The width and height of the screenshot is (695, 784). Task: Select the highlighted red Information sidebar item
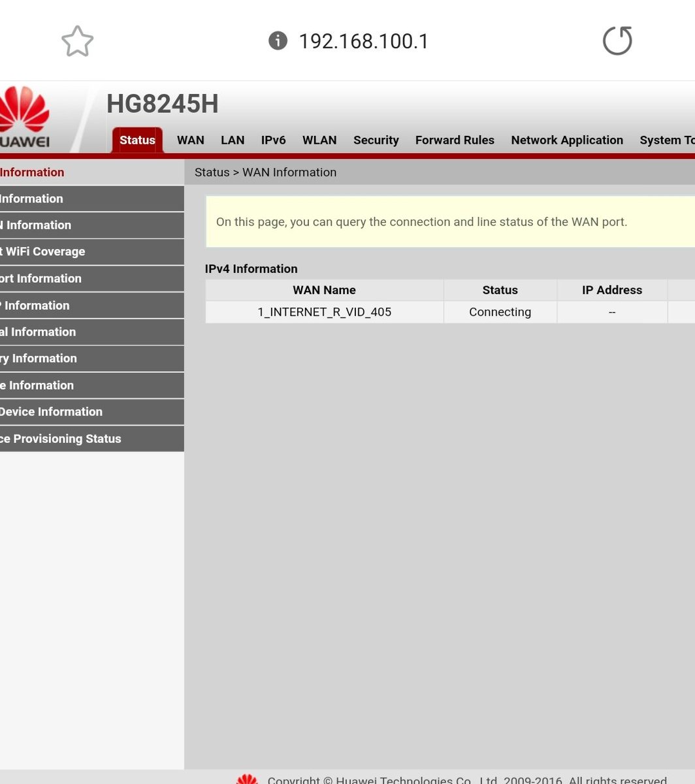coord(92,172)
